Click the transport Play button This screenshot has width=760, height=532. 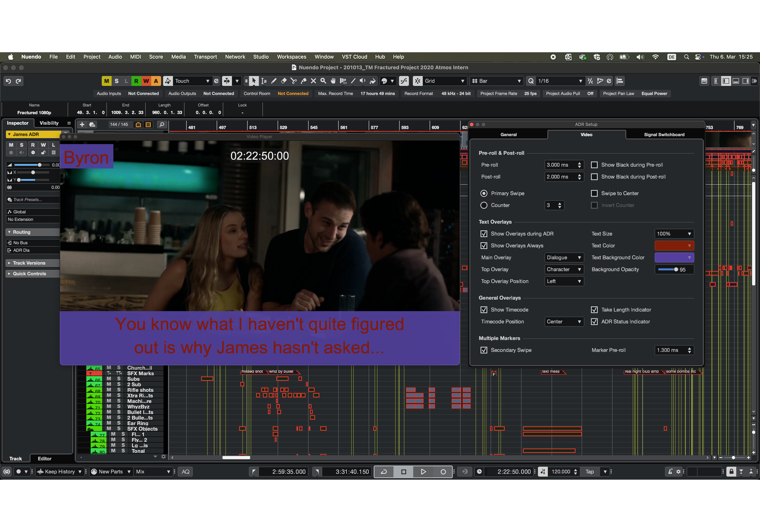tap(423, 472)
